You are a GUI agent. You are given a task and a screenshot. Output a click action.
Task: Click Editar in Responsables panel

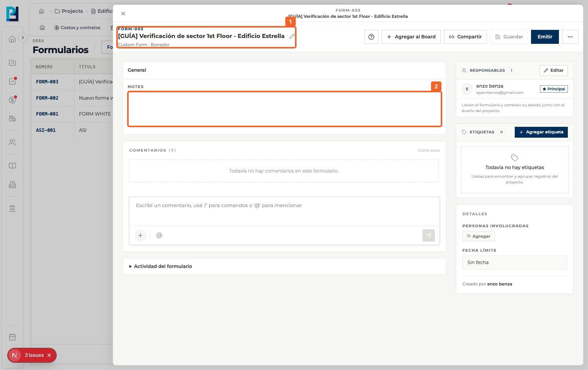click(x=554, y=70)
